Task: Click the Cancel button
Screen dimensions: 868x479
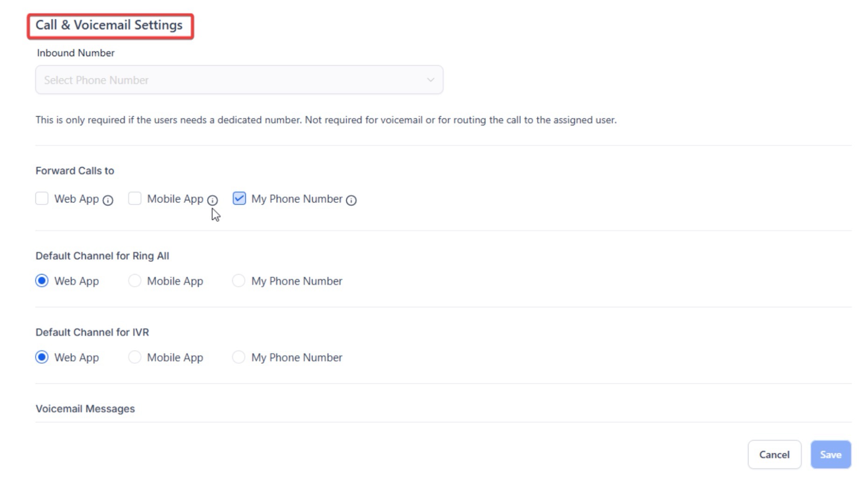Action: (774, 455)
